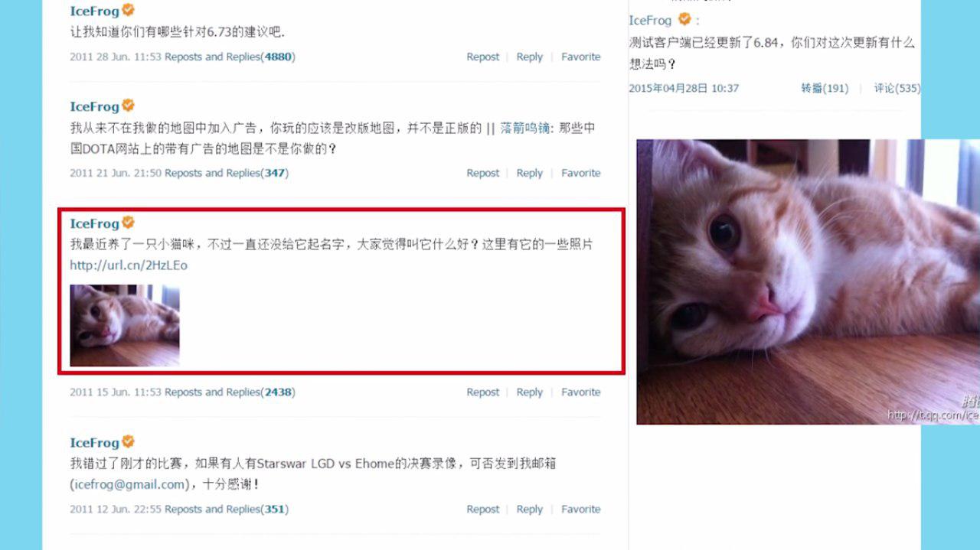Click 转播(191) on the right post
980x550 pixels.
point(825,88)
